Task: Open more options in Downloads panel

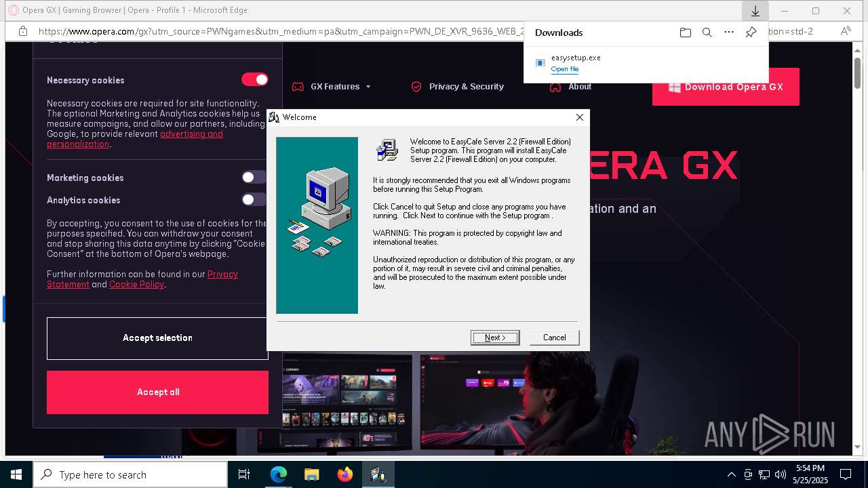Action: coord(729,33)
